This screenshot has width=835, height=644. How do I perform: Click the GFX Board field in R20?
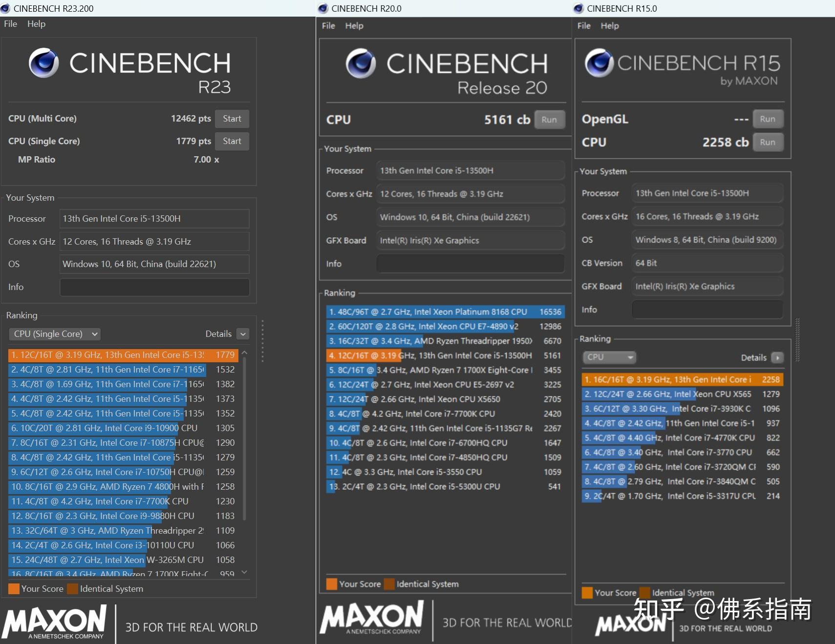pos(471,240)
